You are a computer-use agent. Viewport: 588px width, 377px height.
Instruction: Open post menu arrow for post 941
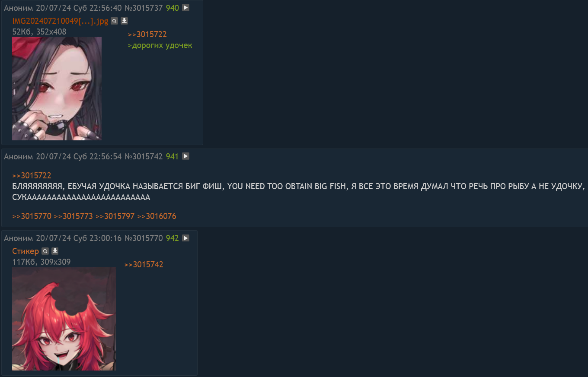(x=185, y=156)
